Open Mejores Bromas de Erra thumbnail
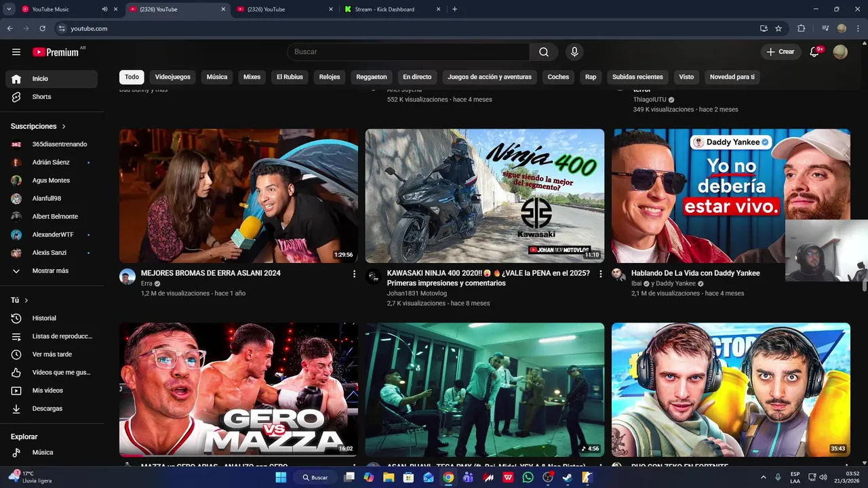This screenshot has width=868, height=488. tap(239, 196)
